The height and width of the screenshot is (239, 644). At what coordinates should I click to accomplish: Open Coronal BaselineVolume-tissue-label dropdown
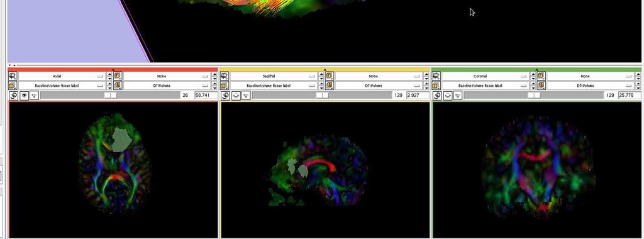[485, 86]
